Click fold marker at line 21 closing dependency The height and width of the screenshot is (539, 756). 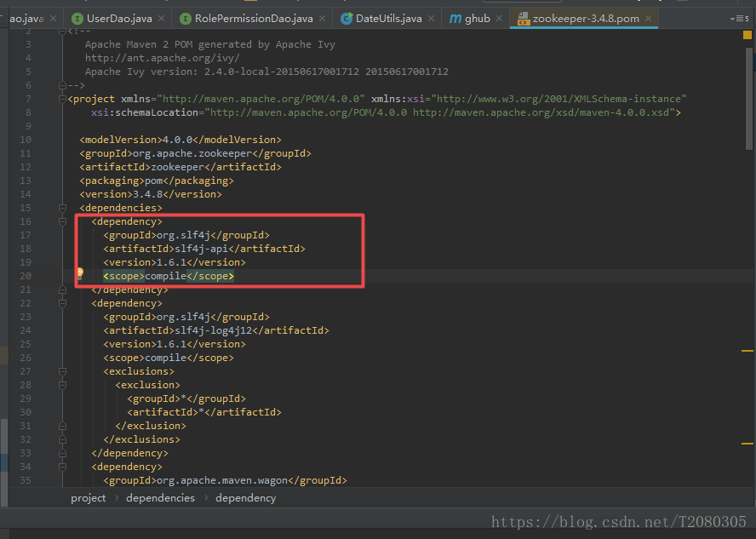(62, 290)
